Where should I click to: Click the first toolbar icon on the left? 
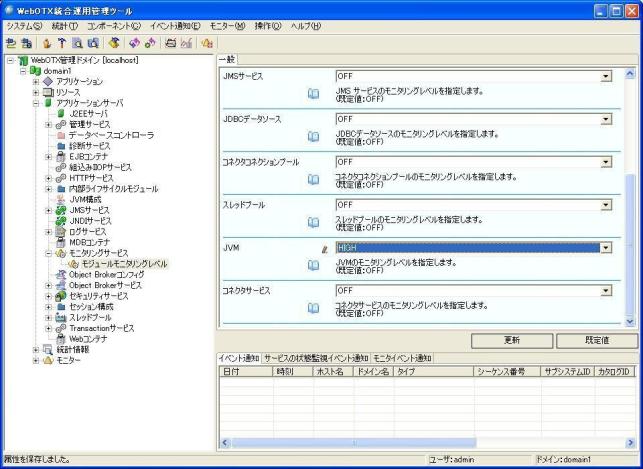(x=10, y=43)
